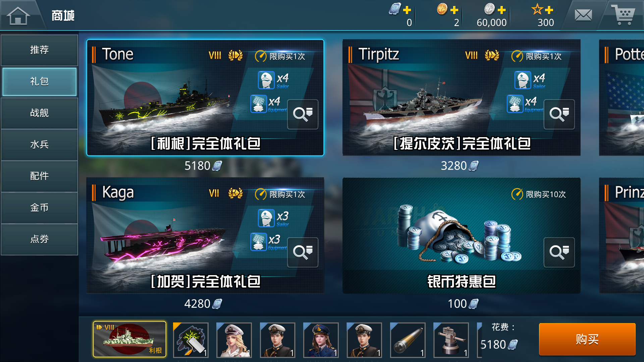This screenshot has height=362, width=644.
Task: Open the mail envelope icon
Action: click(x=583, y=15)
